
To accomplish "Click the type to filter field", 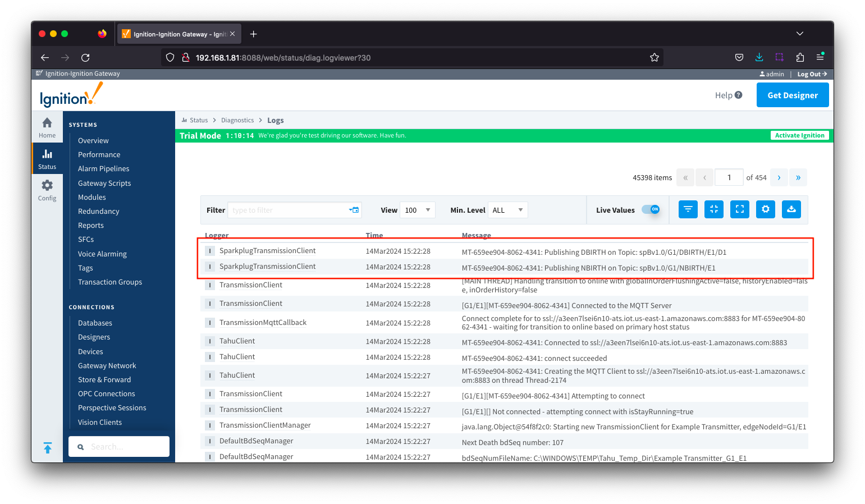I will [x=288, y=210].
